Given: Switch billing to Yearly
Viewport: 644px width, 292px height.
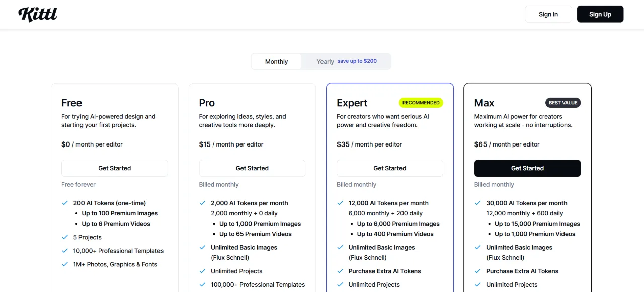Looking at the screenshot, I should pos(325,62).
